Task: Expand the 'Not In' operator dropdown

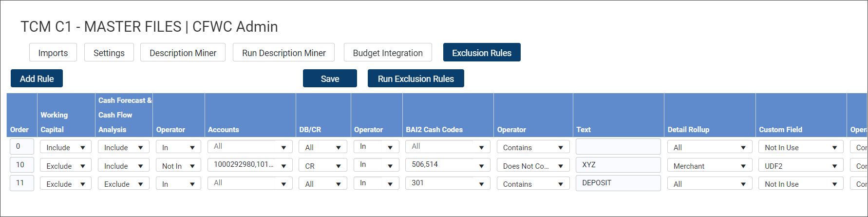Action: pyautogui.click(x=178, y=166)
